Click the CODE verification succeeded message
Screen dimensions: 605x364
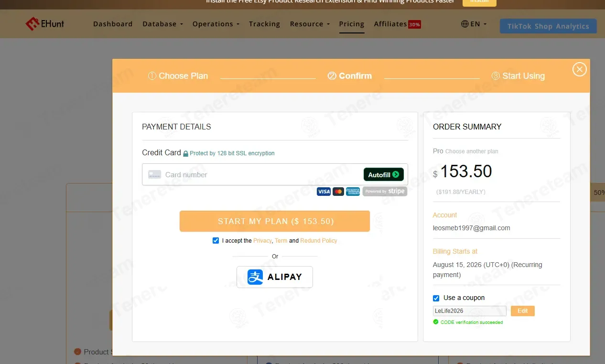coord(472,322)
